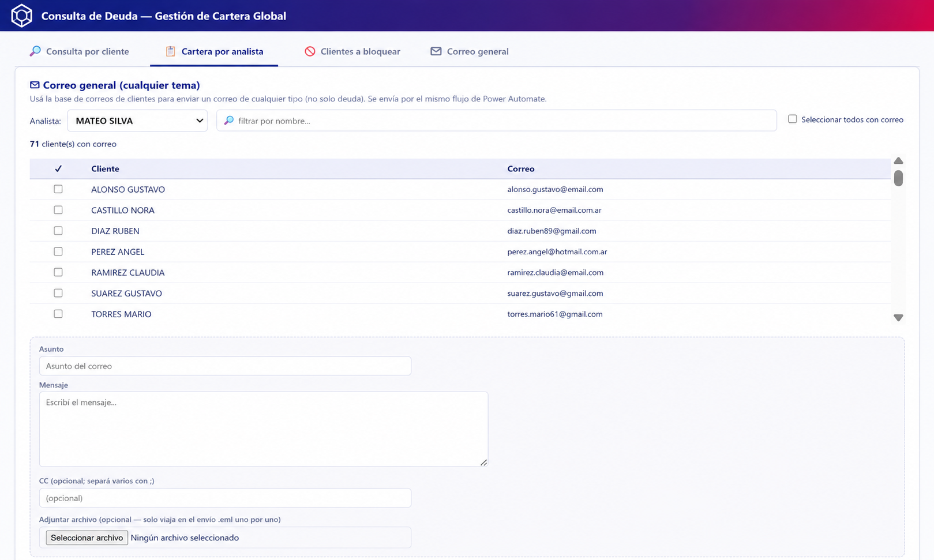The height and width of the screenshot is (560, 934).
Task: Click the envelope icon on Correo general tab
Action: click(436, 51)
